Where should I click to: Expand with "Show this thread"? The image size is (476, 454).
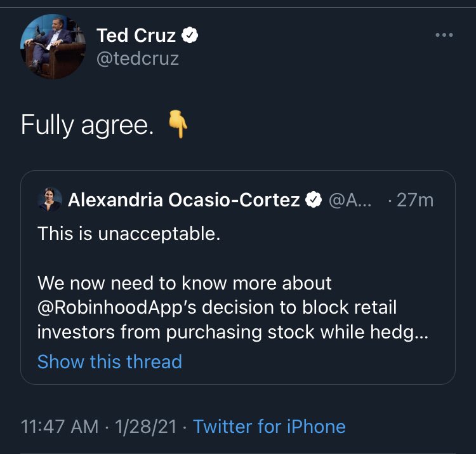[109, 361]
